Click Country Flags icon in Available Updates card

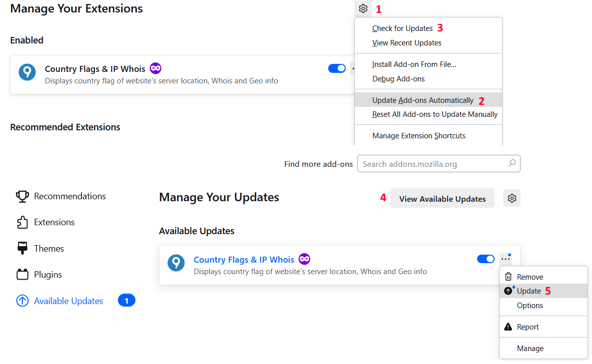click(176, 263)
